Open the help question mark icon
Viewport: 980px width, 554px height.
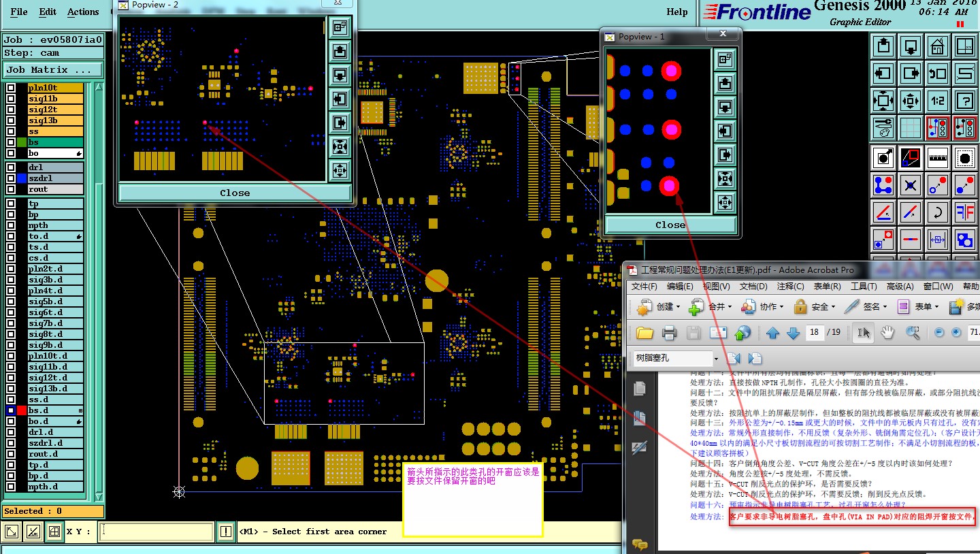pos(964,101)
